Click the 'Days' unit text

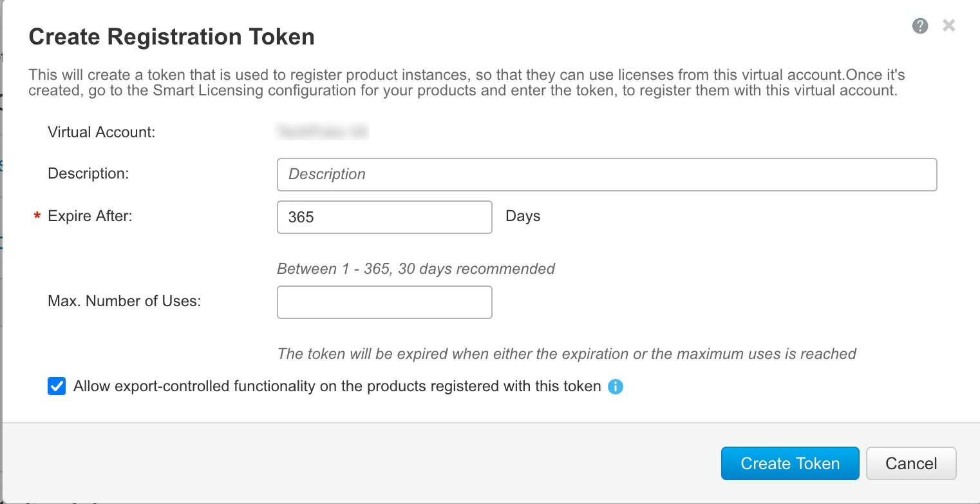tap(523, 216)
